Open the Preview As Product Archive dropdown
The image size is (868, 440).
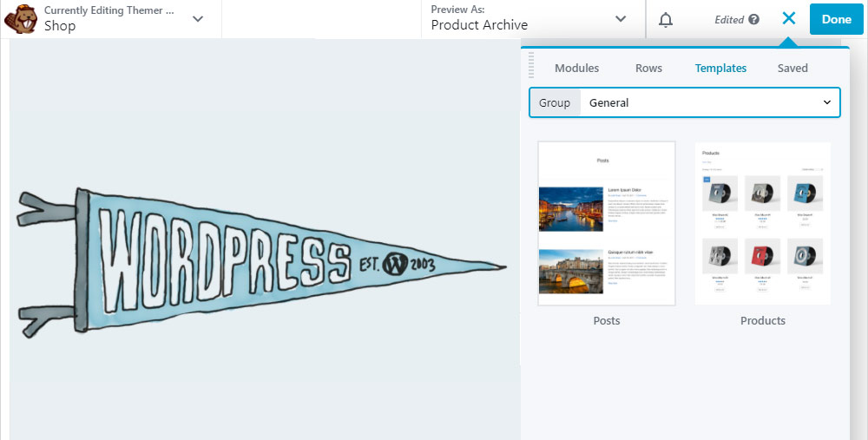click(533, 19)
